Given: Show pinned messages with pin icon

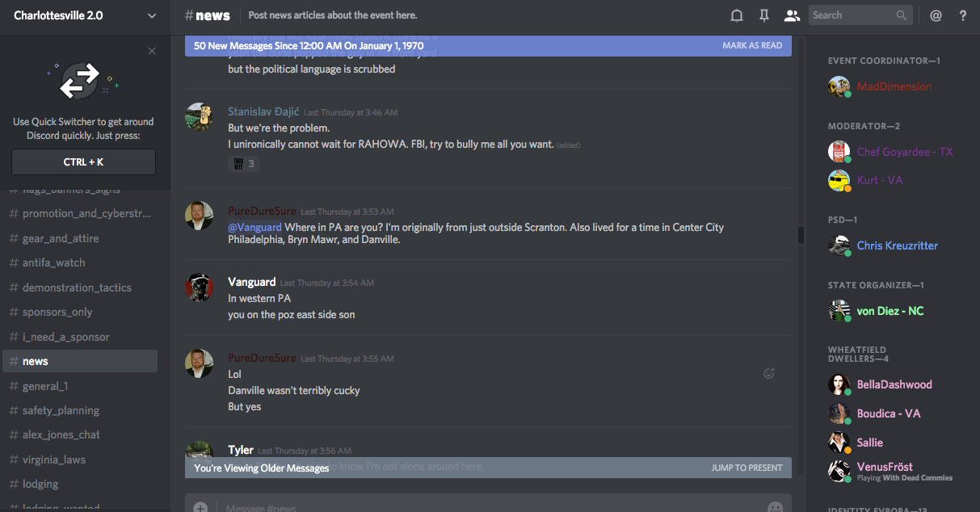Looking at the screenshot, I should pos(764,15).
